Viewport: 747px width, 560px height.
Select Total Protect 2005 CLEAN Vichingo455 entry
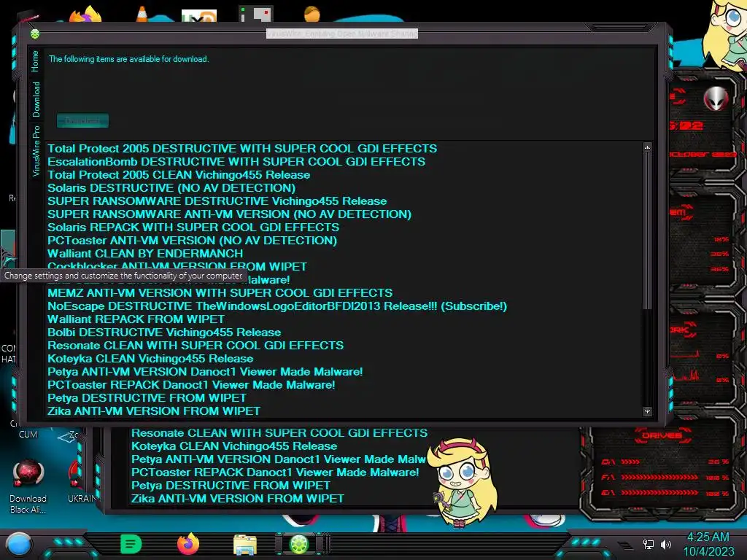179,175
